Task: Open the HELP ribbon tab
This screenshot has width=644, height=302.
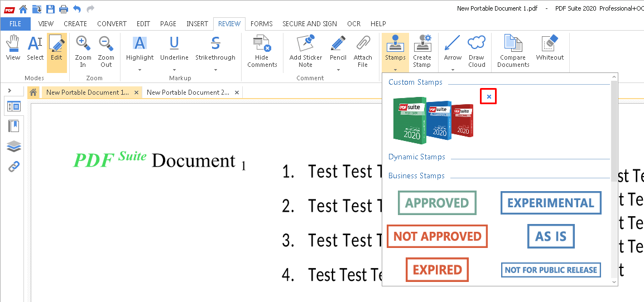Action: pyautogui.click(x=378, y=24)
